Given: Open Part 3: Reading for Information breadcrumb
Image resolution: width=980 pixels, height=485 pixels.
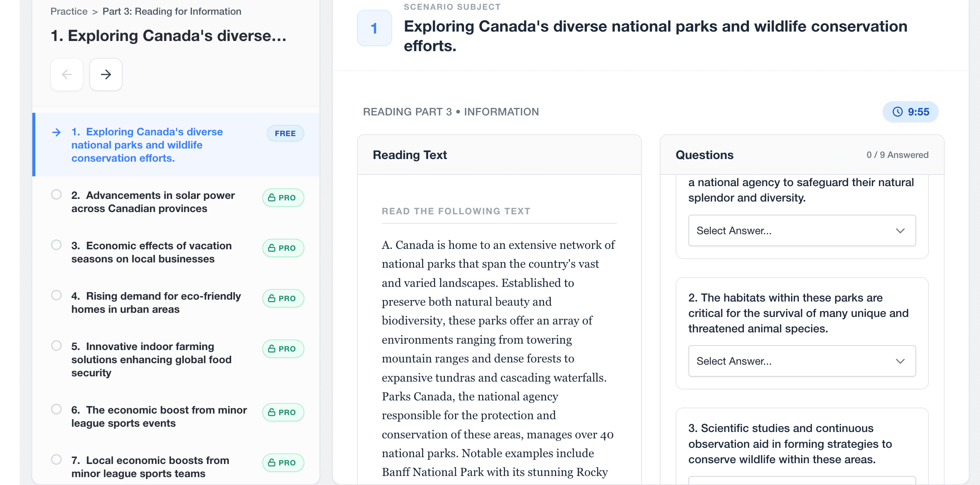Looking at the screenshot, I should pos(172,11).
